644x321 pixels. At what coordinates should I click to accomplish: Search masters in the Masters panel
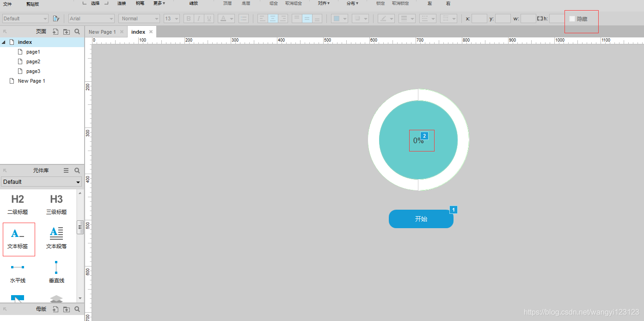coord(77,309)
